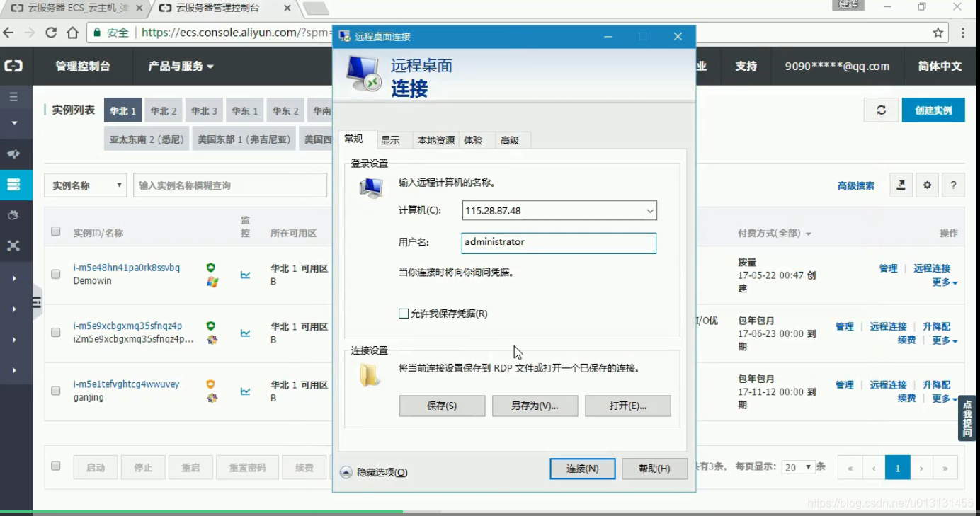Select the Demowin instance checkbox

pos(56,274)
